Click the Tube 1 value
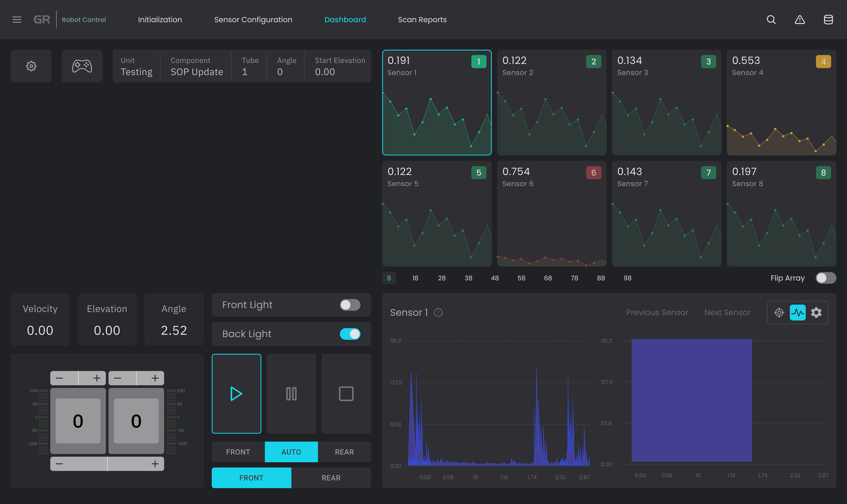This screenshot has height=504, width=847. (244, 72)
